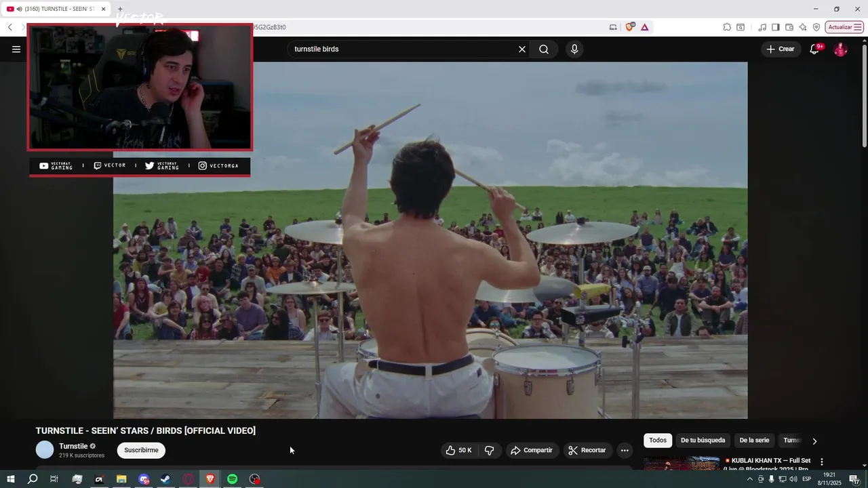The height and width of the screenshot is (488, 868).
Task: Share the video using Compartir
Action: pos(532,450)
